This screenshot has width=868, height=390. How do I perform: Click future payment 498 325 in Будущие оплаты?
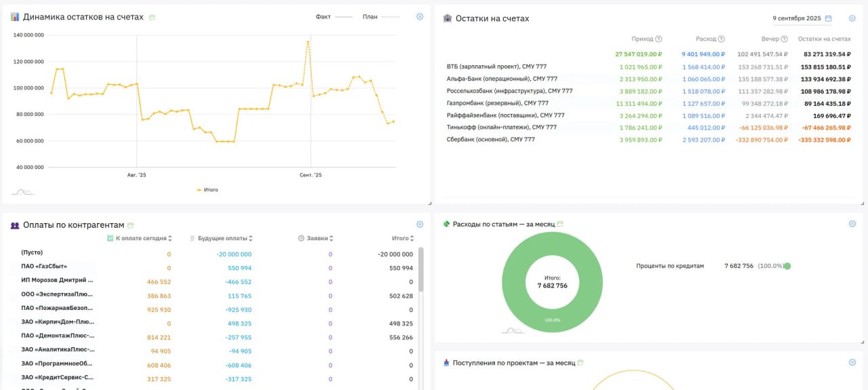pos(240,324)
